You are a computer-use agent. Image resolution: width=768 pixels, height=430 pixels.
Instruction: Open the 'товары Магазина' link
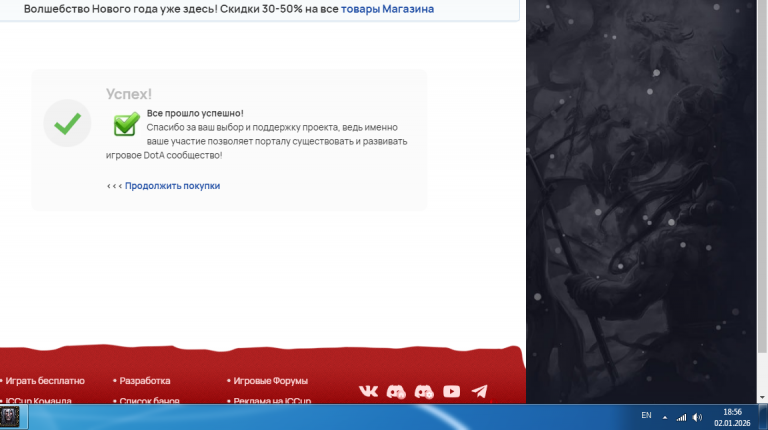[387, 9]
